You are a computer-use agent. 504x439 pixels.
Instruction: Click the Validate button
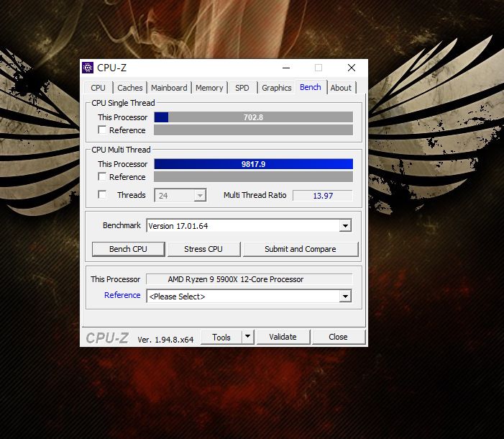283,337
